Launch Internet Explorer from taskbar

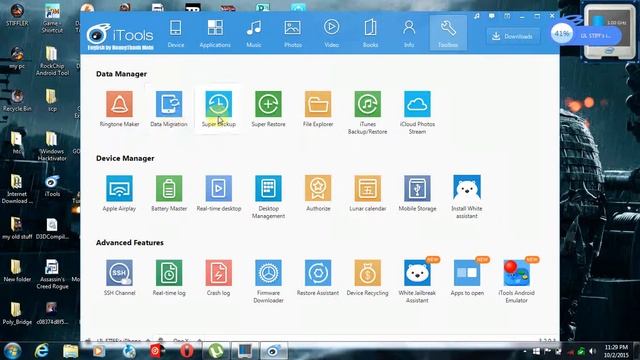point(41,351)
